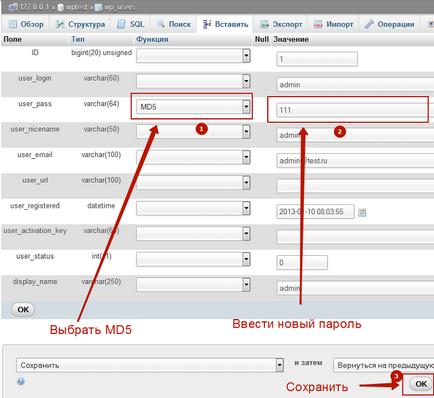Click the user_email value field
The width and height of the screenshot is (434, 398).
[355, 161]
